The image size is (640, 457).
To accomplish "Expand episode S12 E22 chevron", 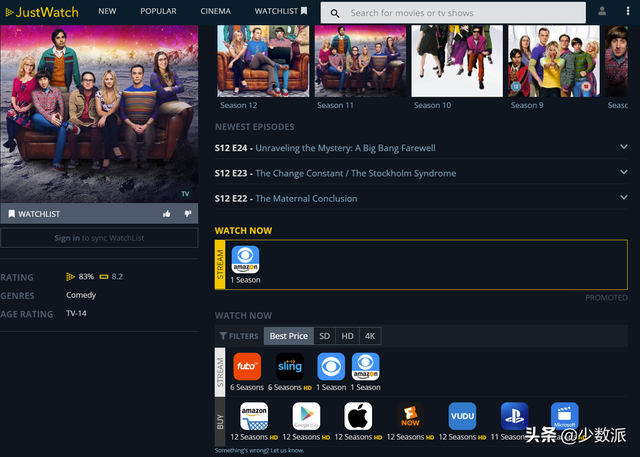I will 624,197.
